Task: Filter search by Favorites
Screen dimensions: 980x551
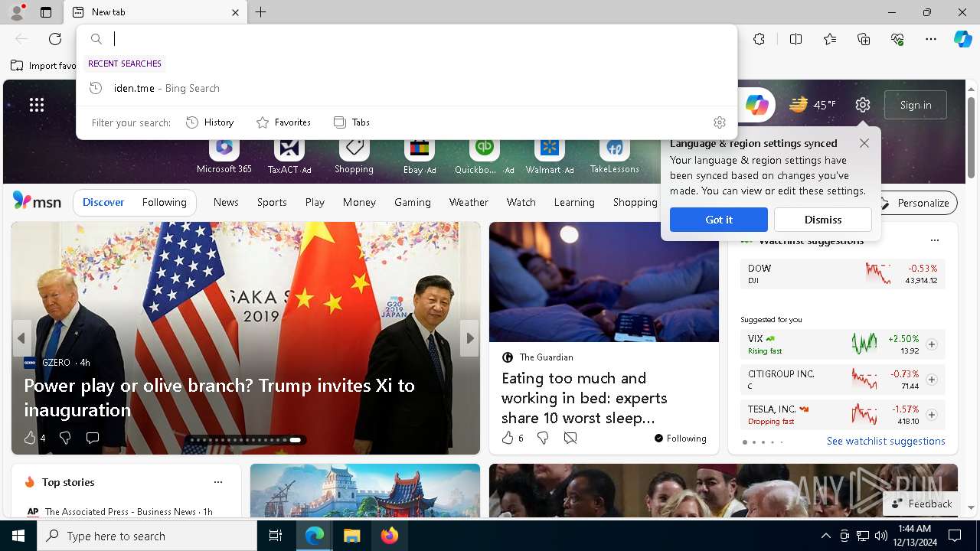Action: tap(283, 122)
